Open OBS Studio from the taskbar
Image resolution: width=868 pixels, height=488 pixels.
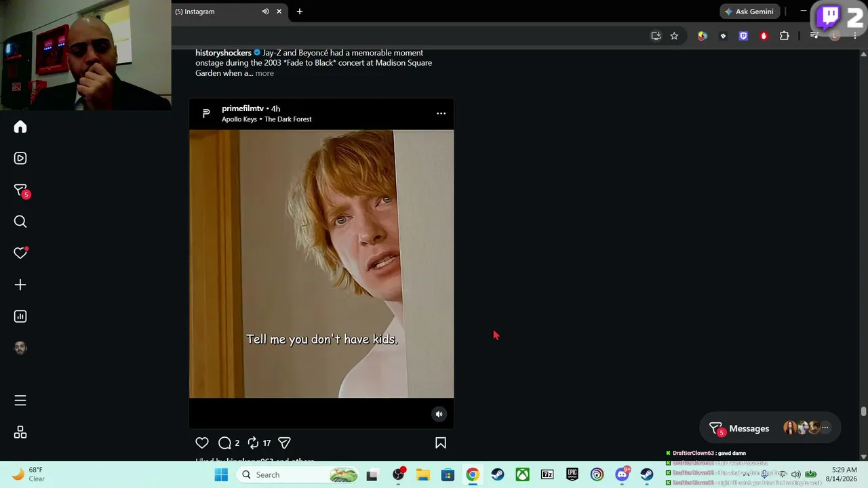[398, 474]
